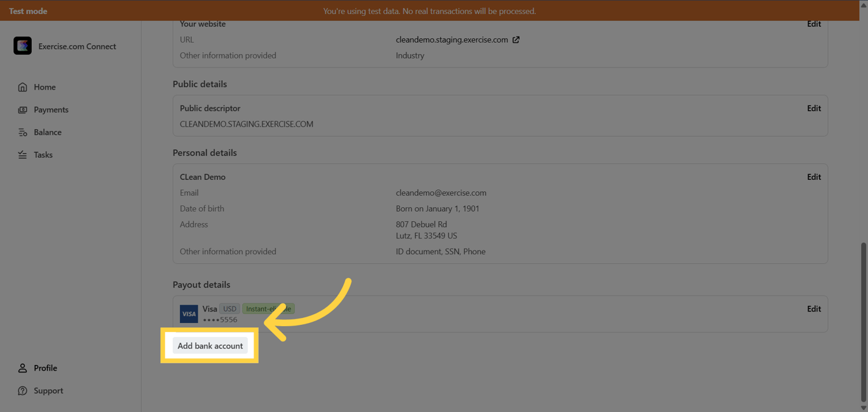Viewport: 868px width, 412px height.
Task: Click the Balance icon in sidebar
Action: [22, 132]
